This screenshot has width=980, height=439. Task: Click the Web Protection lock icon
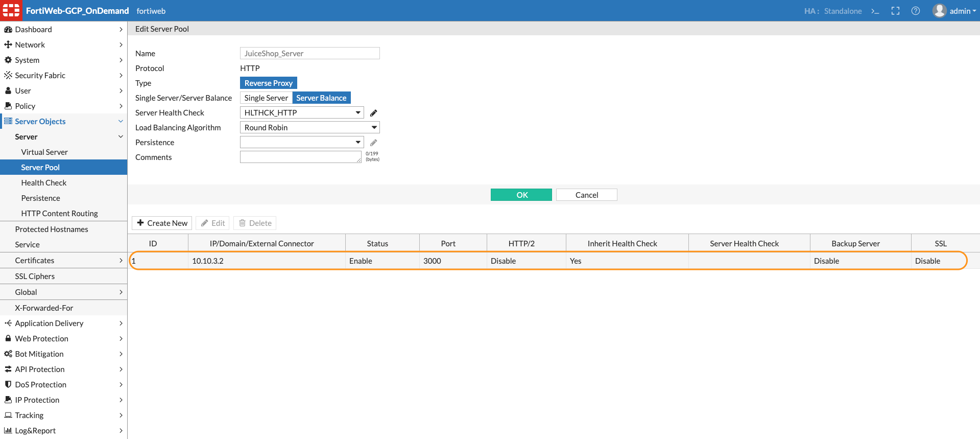click(8, 339)
